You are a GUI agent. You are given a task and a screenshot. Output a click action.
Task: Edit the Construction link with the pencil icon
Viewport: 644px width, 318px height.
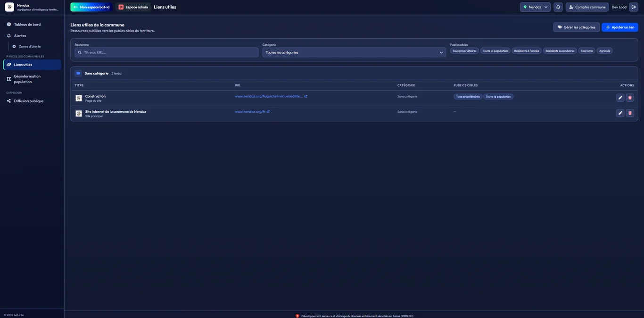coord(620,98)
